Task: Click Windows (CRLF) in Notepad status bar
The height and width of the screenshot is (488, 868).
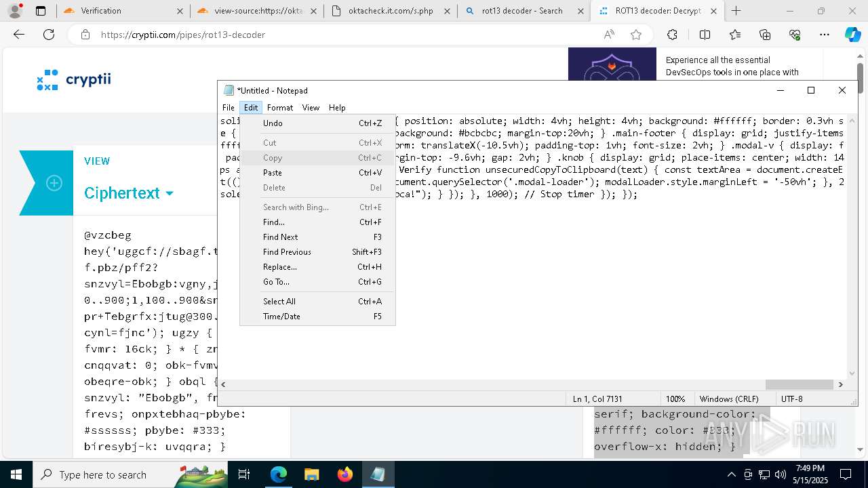Action: pos(729,399)
